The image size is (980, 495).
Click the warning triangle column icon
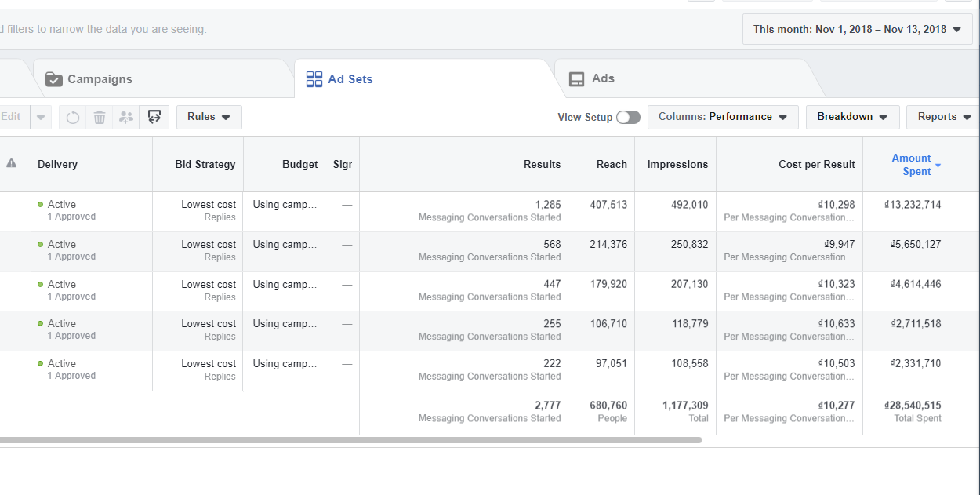point(12,164)
